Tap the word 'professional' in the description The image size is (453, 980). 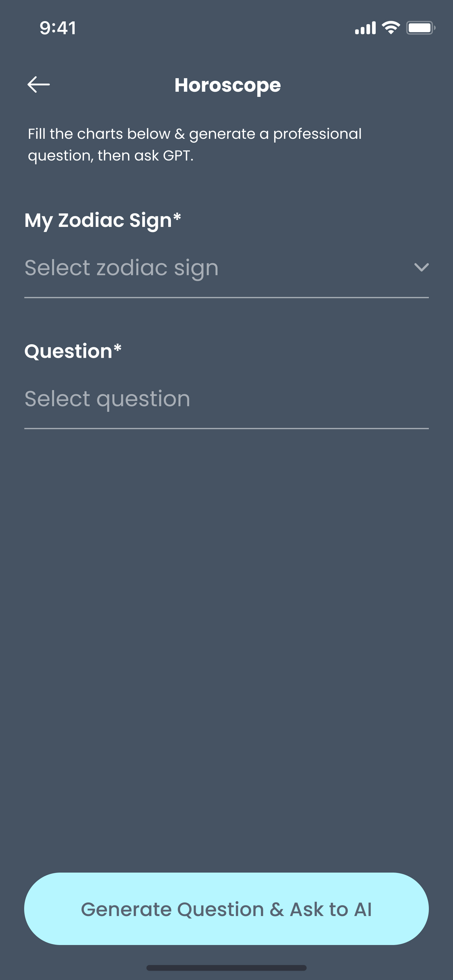(x=317, y=134)
